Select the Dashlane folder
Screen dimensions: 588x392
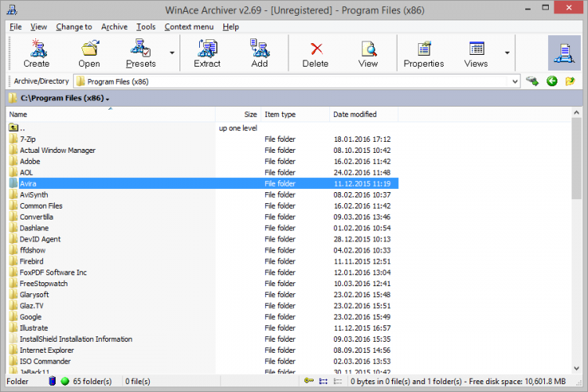point(34,228)
